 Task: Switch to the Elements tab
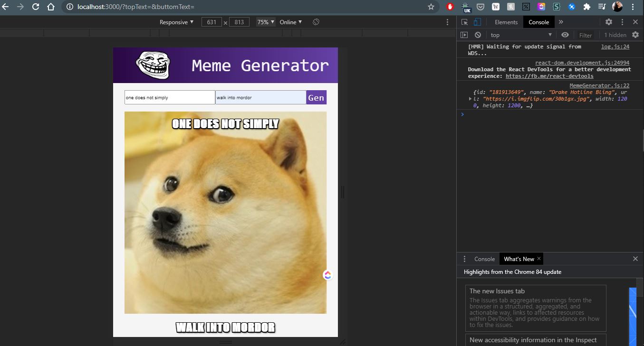coord(506,22)
